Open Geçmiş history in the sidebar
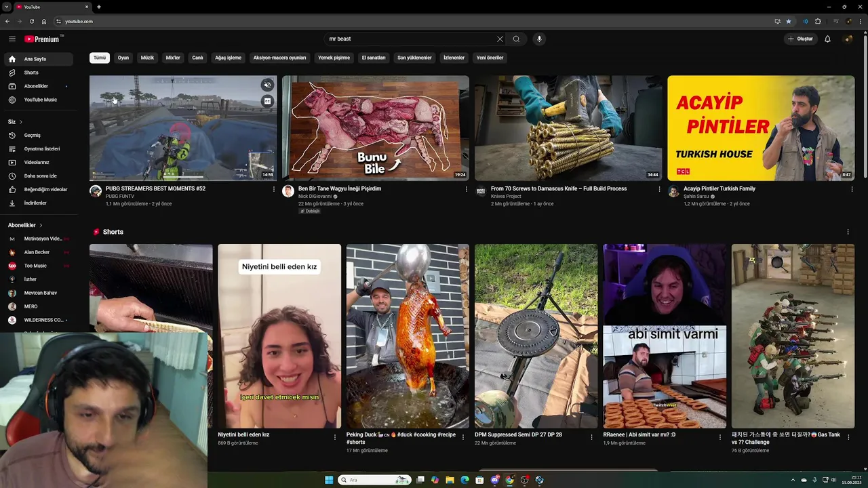The width and height of the screenshot is (868, 488). tap(39, 135)
